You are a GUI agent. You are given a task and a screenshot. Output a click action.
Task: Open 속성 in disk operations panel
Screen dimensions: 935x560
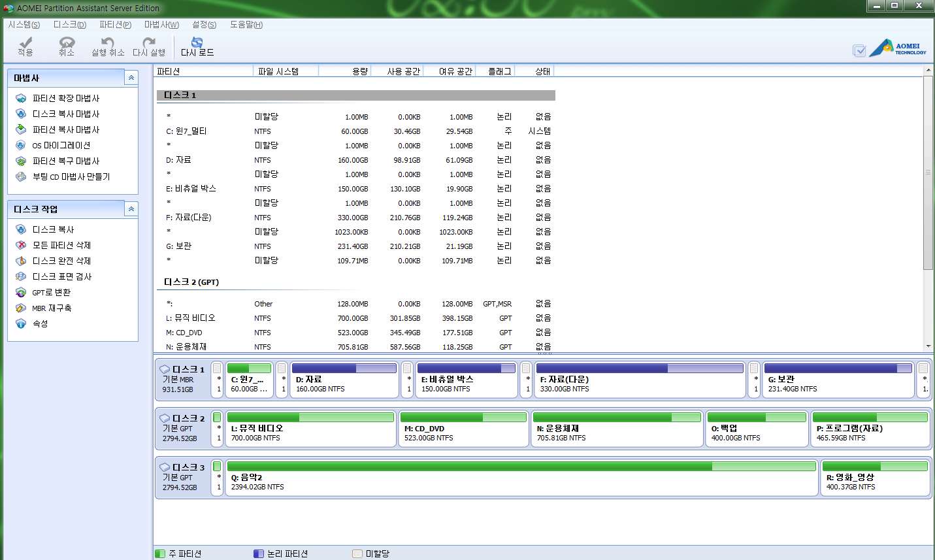tap(40, 323)
